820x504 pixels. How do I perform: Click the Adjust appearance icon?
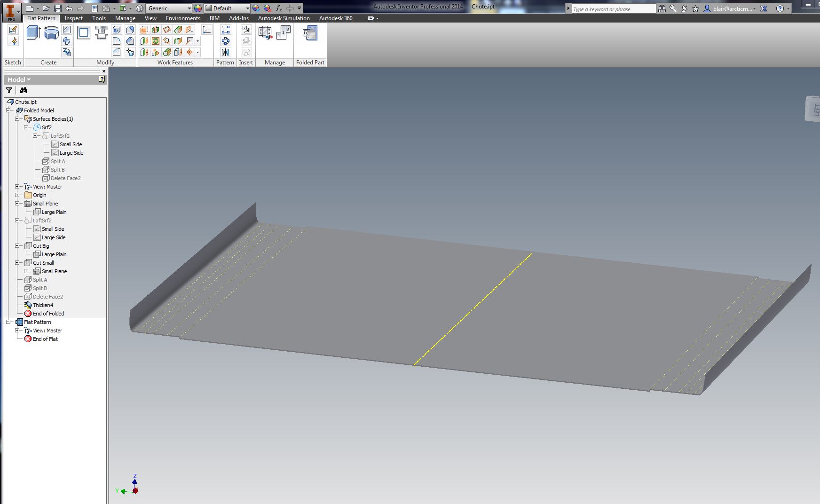pos(256,8)
